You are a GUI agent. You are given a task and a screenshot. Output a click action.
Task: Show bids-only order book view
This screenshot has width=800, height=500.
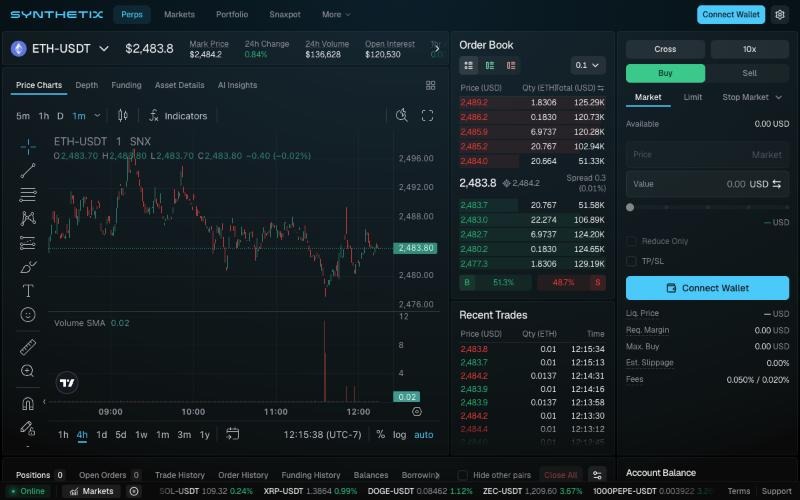pyautogui.click(x=490, y=65)
